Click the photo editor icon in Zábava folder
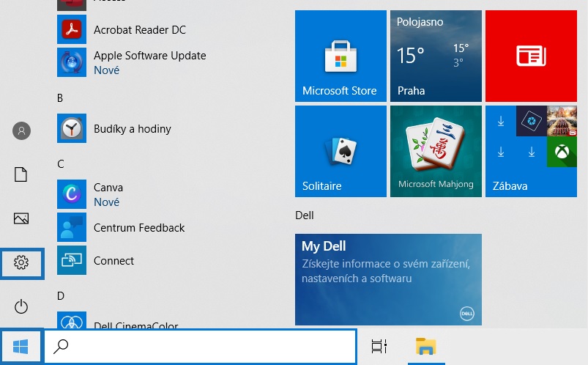588x365 pixels. (x=532, y=121)
